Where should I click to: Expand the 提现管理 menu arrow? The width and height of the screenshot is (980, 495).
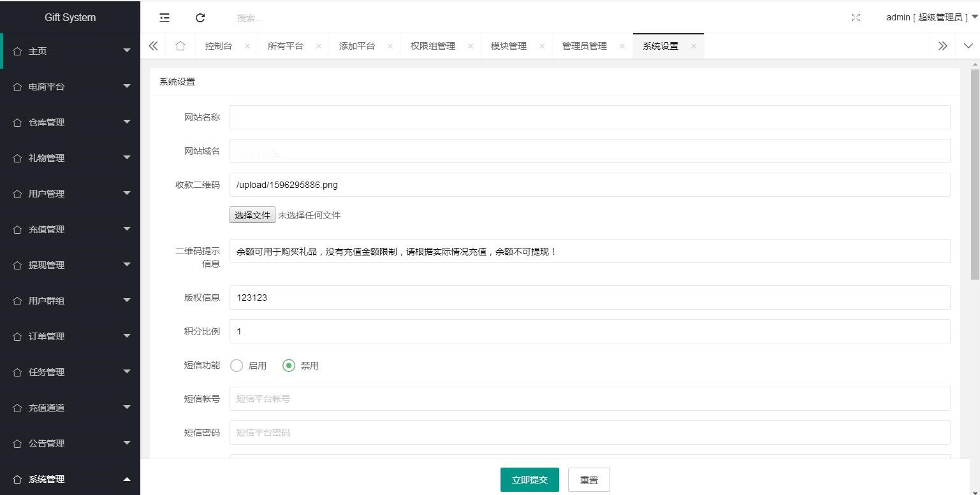pyautogui.click(x=127, y=264)
